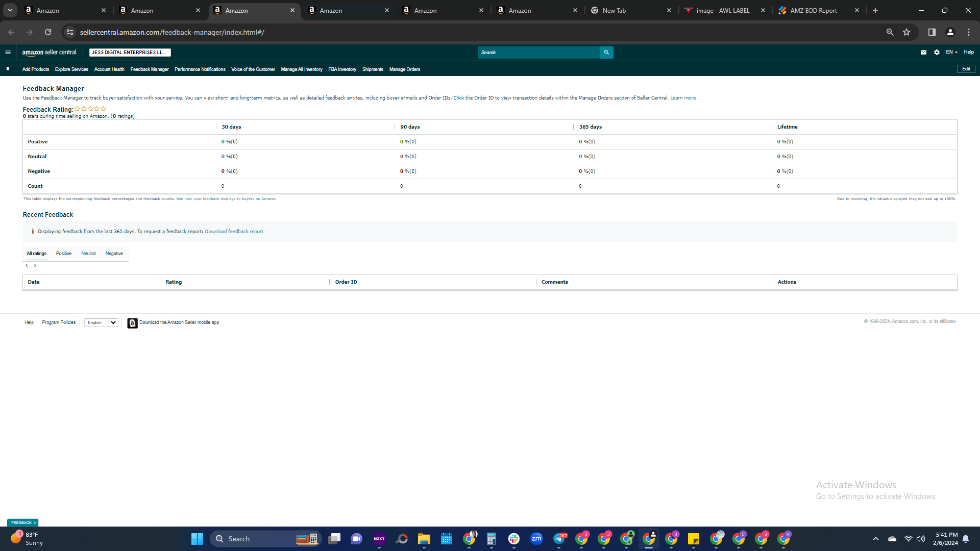Open Telegram from the taskbar
This screenshot has width=980, height=551.
[559, 539]
